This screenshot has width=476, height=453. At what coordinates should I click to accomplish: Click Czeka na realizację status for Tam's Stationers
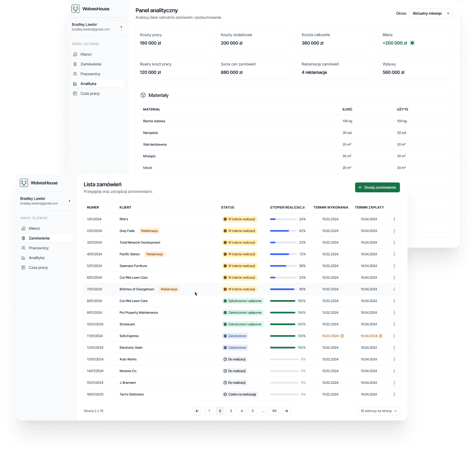(240, 394)
